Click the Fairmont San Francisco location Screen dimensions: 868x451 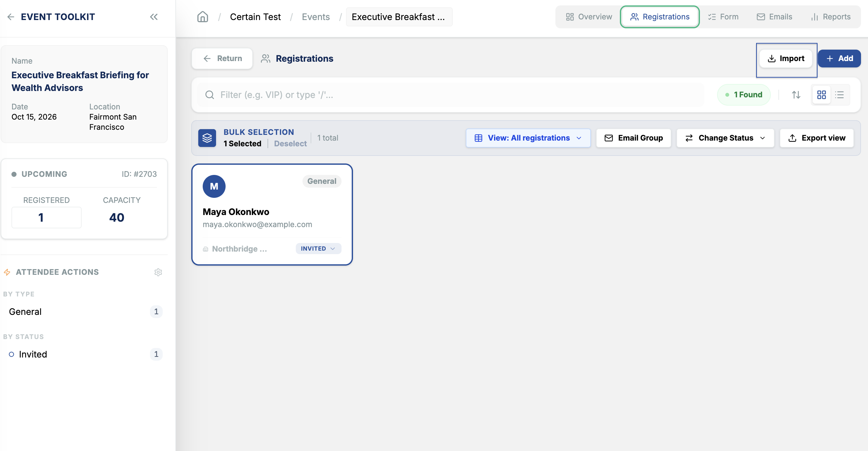113,122
